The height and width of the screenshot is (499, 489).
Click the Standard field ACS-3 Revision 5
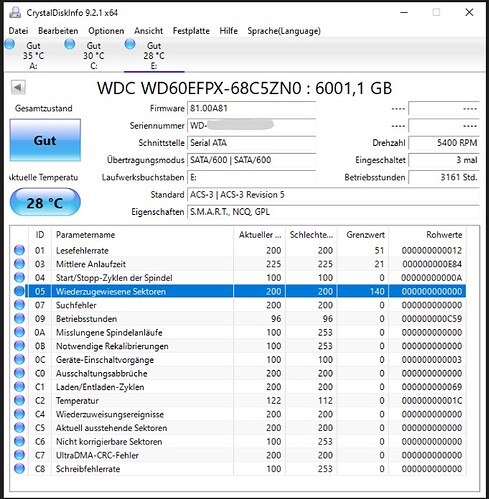click(x=333, y=195)
